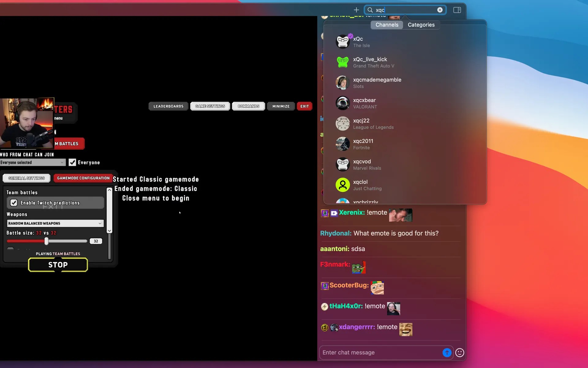Viewport: 588px width, 368px height.
Task: Click the search magnifier icon
Action: [370, 10]
